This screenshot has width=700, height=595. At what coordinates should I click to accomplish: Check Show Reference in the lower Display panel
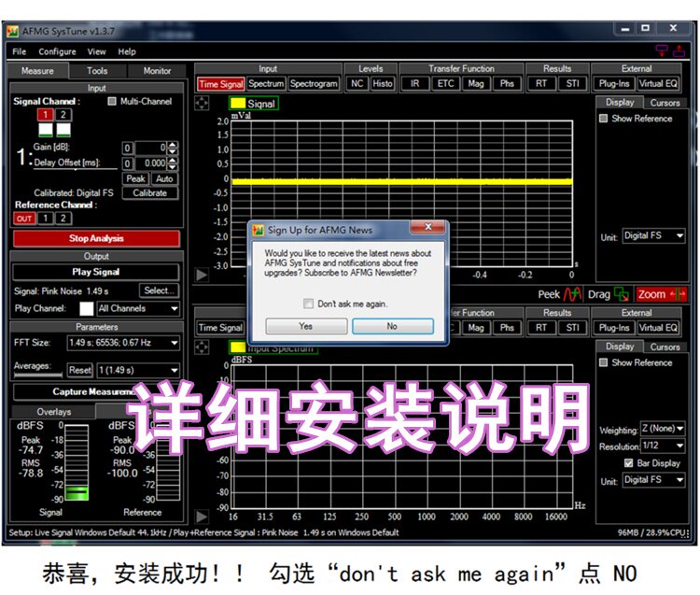coord(604,362)
